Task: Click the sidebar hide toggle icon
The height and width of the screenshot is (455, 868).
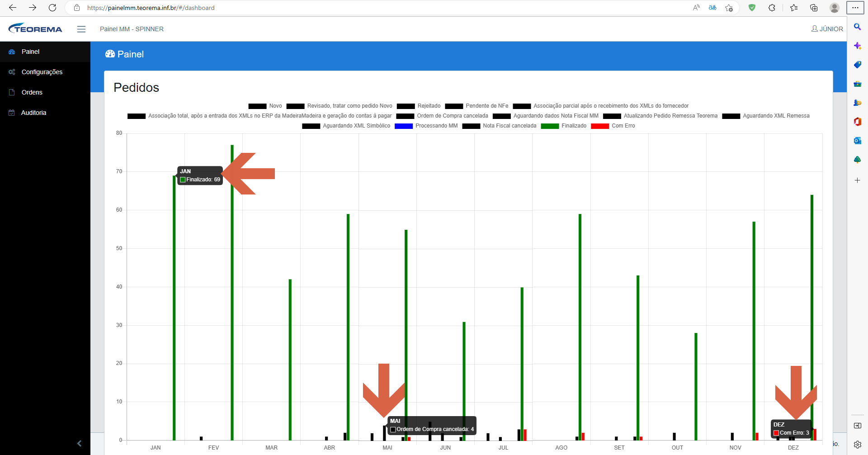Action: 857,426
